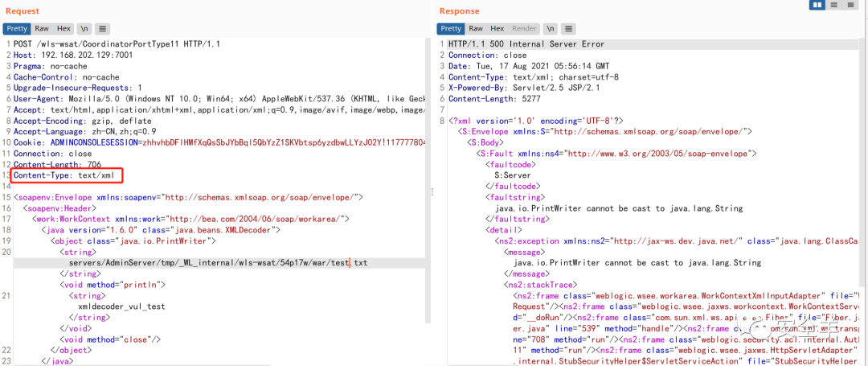Click the Host: 192.168.202.129:7001 header
868x366 pixels.
(x=73, y=56)
